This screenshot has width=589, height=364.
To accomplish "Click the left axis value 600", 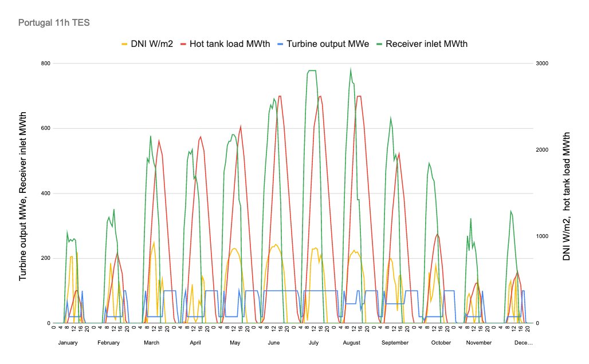I will pyautogui.click(x=45, y=128).
